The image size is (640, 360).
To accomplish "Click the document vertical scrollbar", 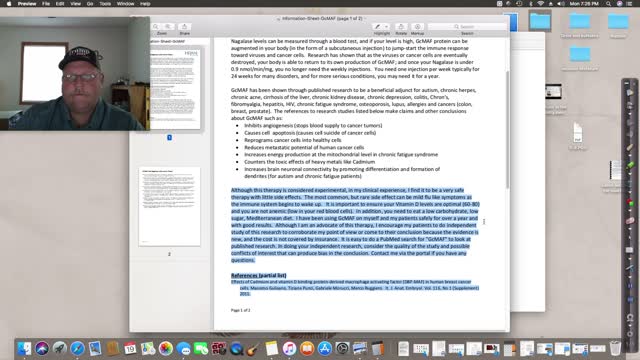I will click(507, 130).
